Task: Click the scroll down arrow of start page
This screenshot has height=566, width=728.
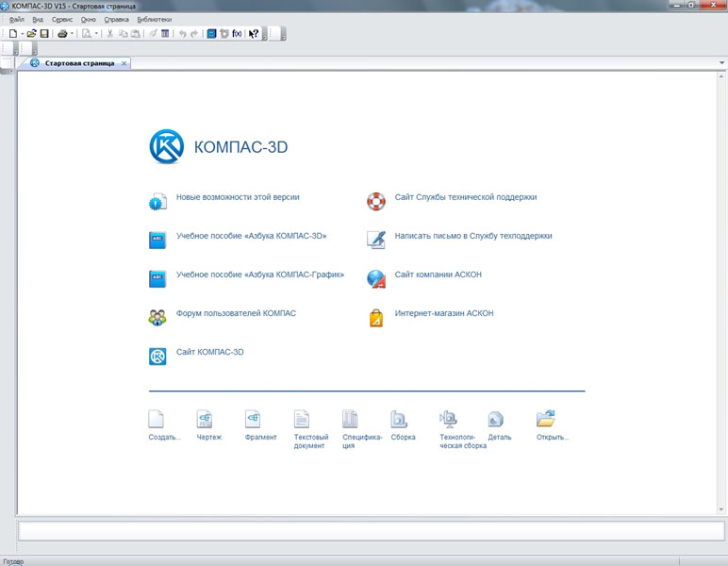Action: click(x=721, y=509)
